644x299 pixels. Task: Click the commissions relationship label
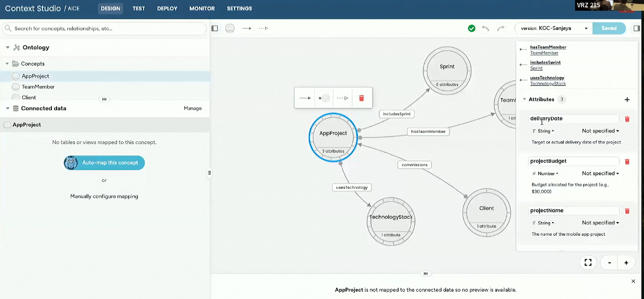tap(414, 164)
